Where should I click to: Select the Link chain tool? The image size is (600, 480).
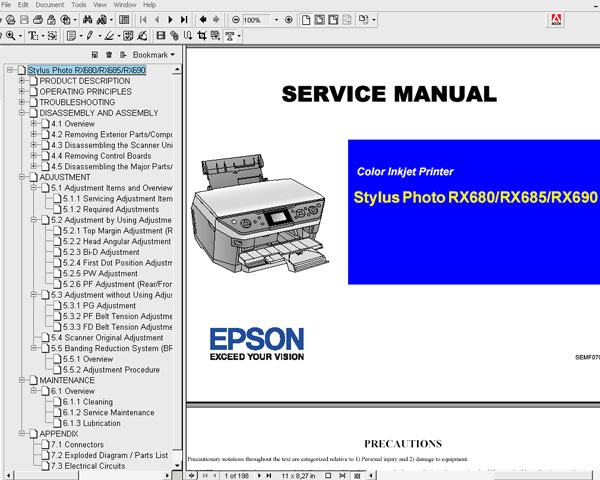click(174, 36)
